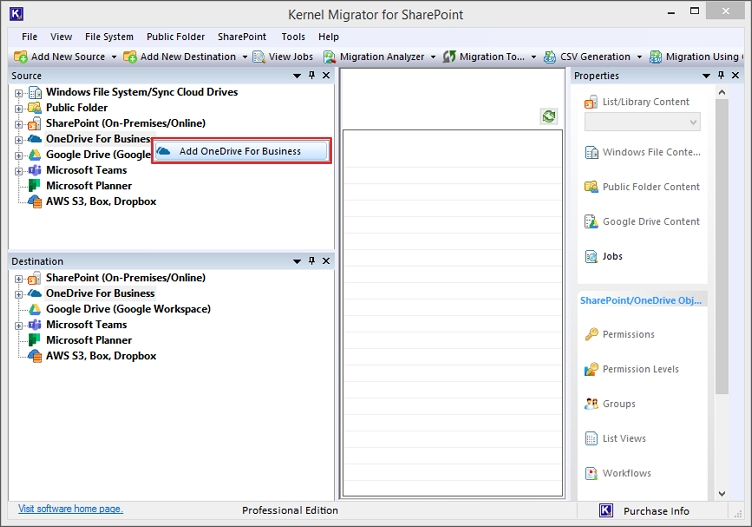Close the Destination panel
The width and height of the screenshot is (752, 527).
[x=326, y=261]
